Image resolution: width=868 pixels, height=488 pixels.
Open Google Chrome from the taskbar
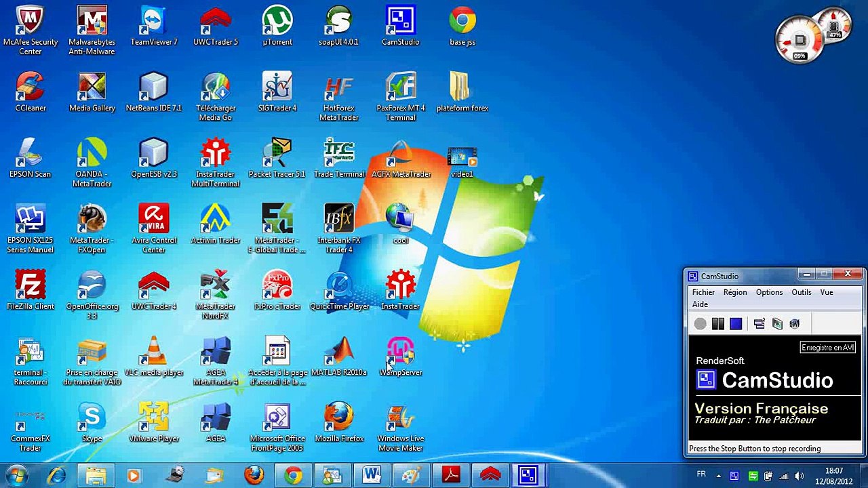(293, 476)
